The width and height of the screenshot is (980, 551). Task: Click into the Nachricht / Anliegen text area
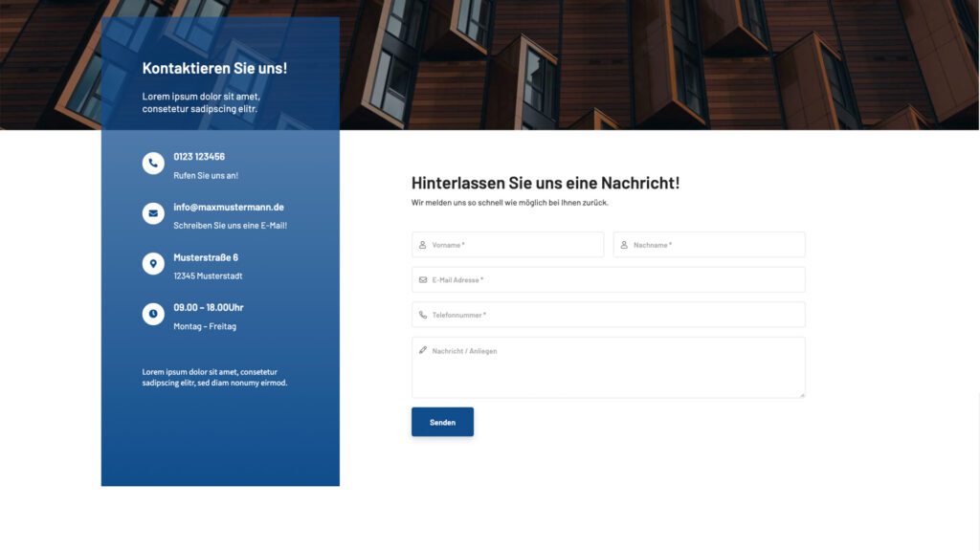pos(612,373)
